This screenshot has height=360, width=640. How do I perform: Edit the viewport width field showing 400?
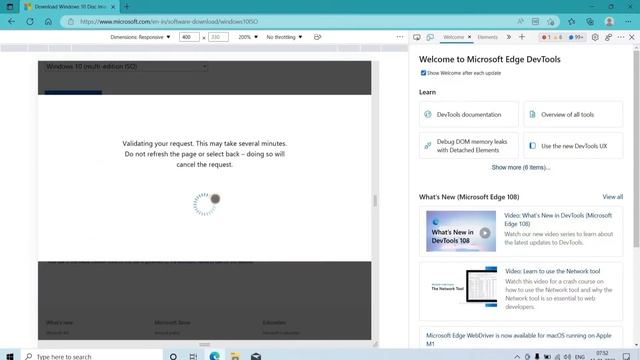click(x=189, y=37)
